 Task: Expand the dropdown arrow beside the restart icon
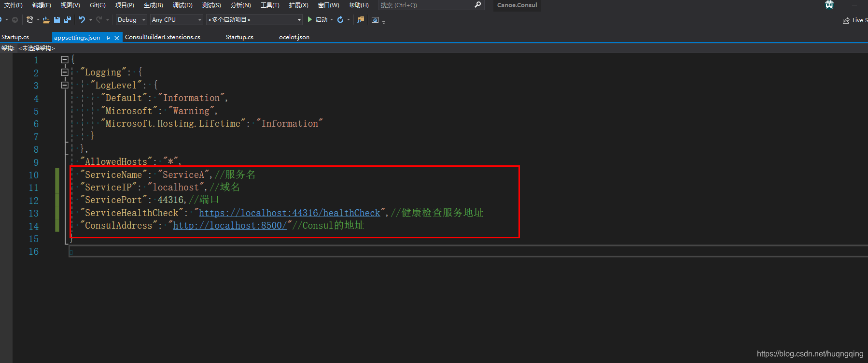349,20
